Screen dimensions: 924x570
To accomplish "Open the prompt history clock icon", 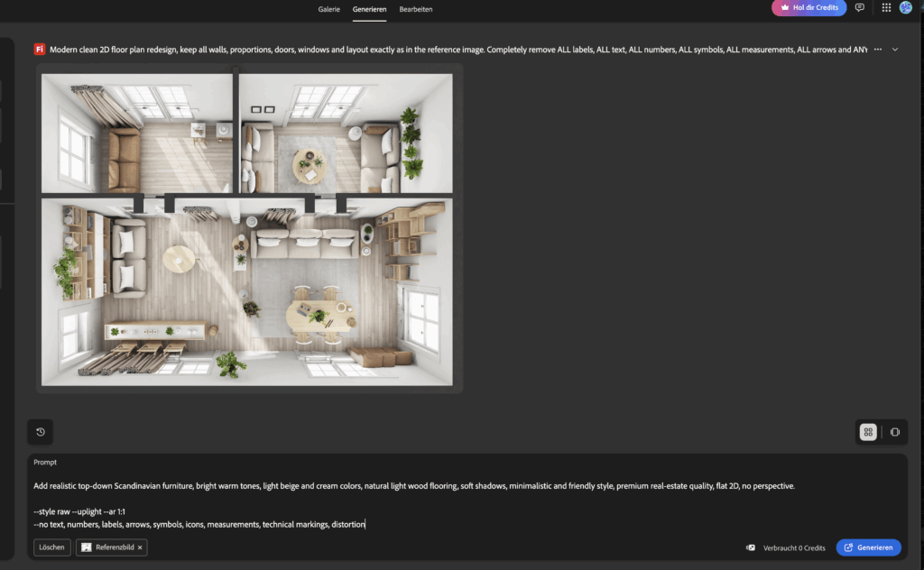I will pos(41,432).
